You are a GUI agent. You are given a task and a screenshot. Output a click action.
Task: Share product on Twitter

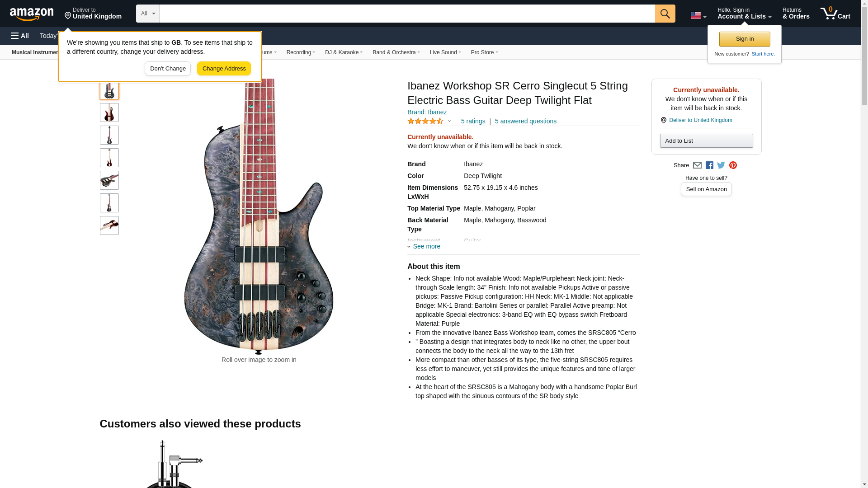tap(721, 165)
